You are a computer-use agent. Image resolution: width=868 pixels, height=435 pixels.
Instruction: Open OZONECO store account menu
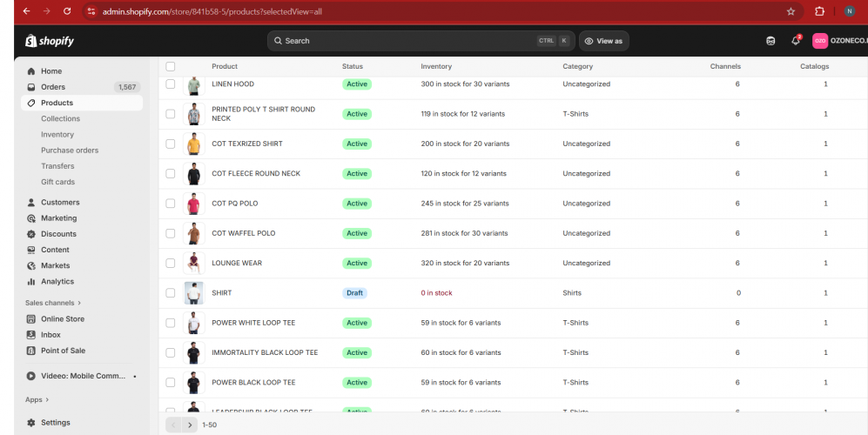839,41
